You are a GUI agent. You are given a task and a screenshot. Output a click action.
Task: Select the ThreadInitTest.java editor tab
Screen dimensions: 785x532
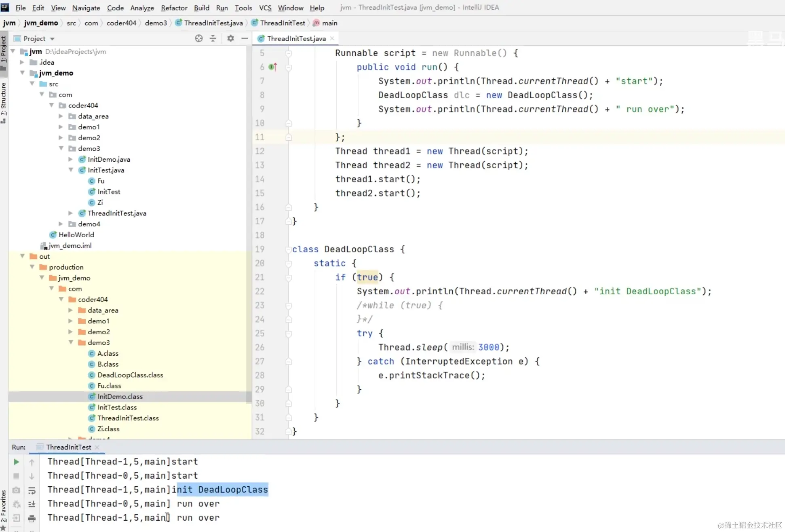(296, 38)
